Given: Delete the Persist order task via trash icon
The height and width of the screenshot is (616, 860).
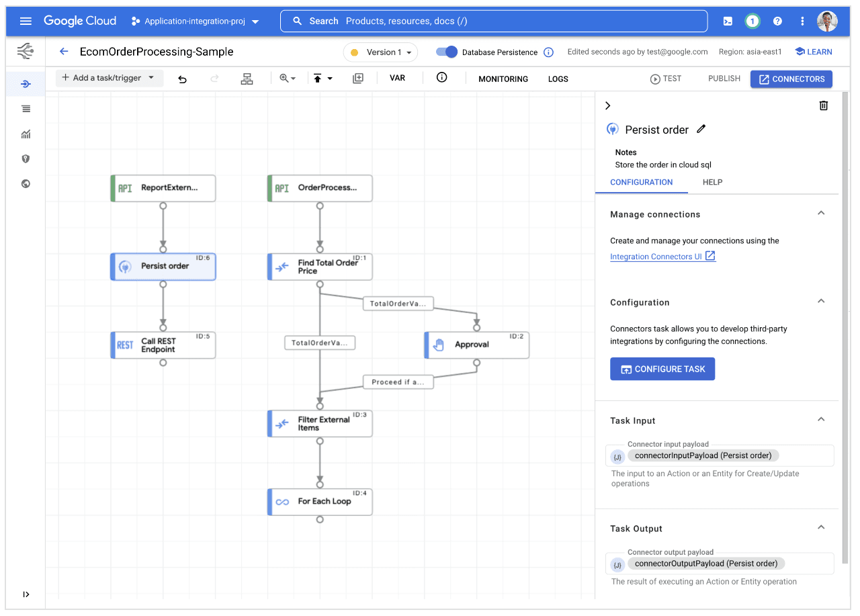Looking at the screenshot, I should coord(824,105).
